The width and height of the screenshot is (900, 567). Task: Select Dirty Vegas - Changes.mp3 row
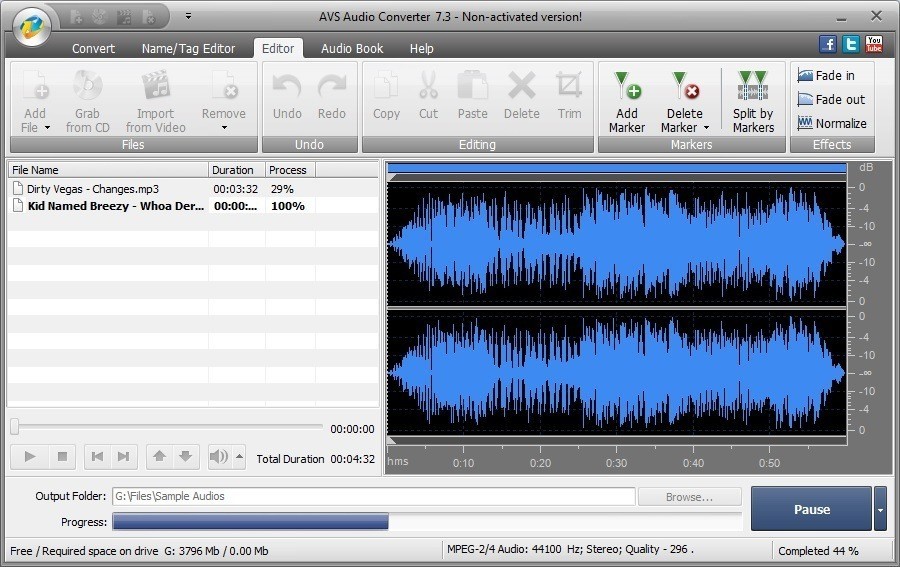(193, 189)
